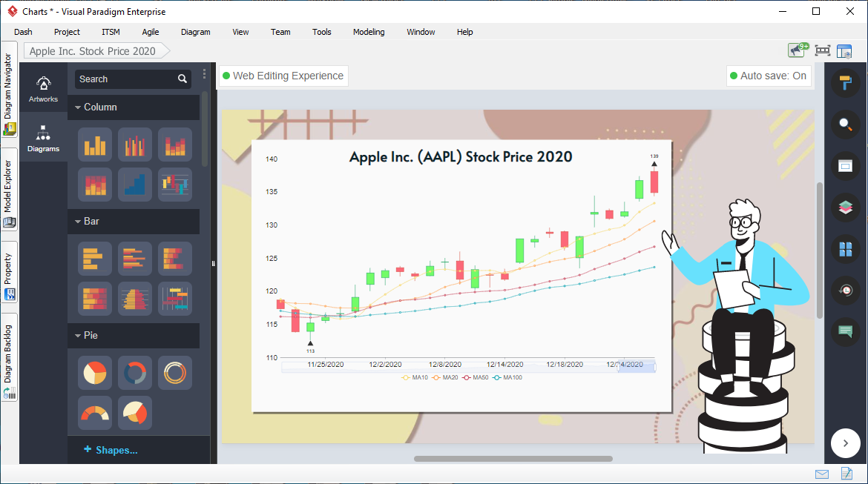Image resolution: width=868 pixels, height=484 pixels.
Task: Click the announcement megaphone icon
Action: point(798,50)
